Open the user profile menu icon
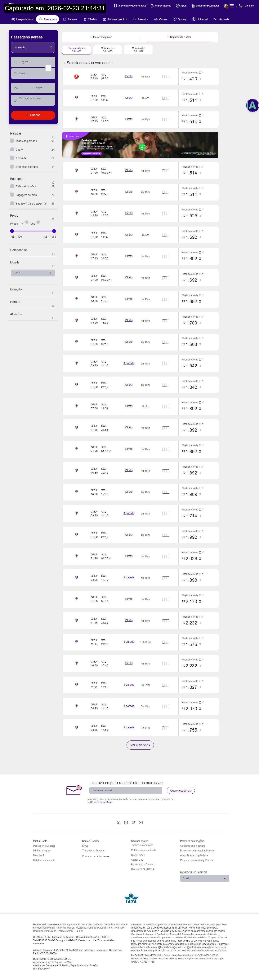 coord(226,6)
